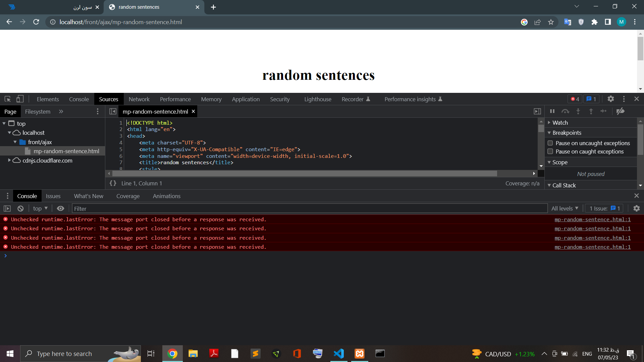This screenshot has width=644, height=362.
Task: Open console settings gear
Action: click(637, 208)
